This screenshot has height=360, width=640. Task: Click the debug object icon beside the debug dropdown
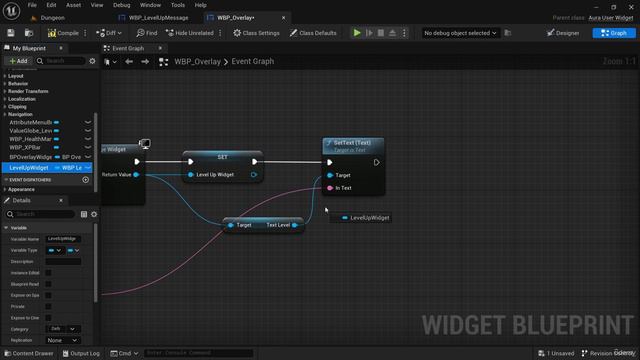(508, 33)
